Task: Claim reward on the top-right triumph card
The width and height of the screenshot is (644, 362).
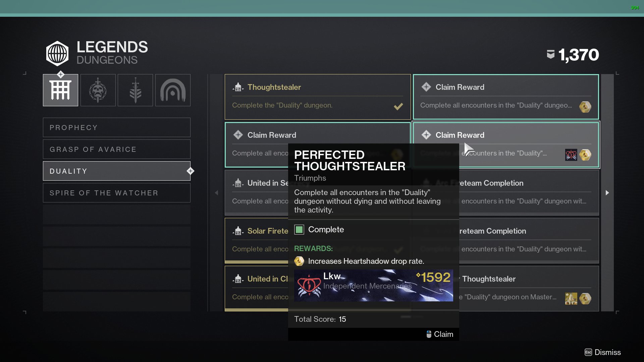Action: (506, 97)
